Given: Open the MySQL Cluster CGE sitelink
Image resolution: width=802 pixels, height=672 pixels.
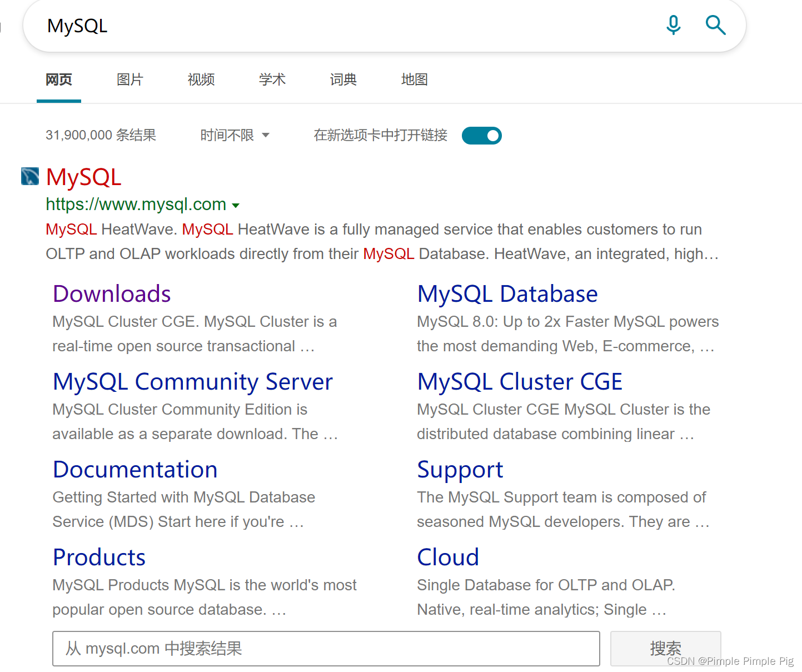Looking at the screenshot, I should [520, 381].
